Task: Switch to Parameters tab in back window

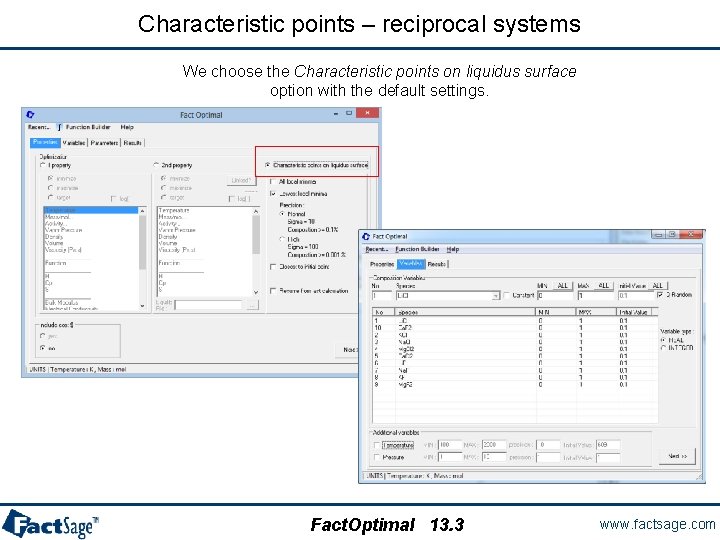Action: coord(104,143)
